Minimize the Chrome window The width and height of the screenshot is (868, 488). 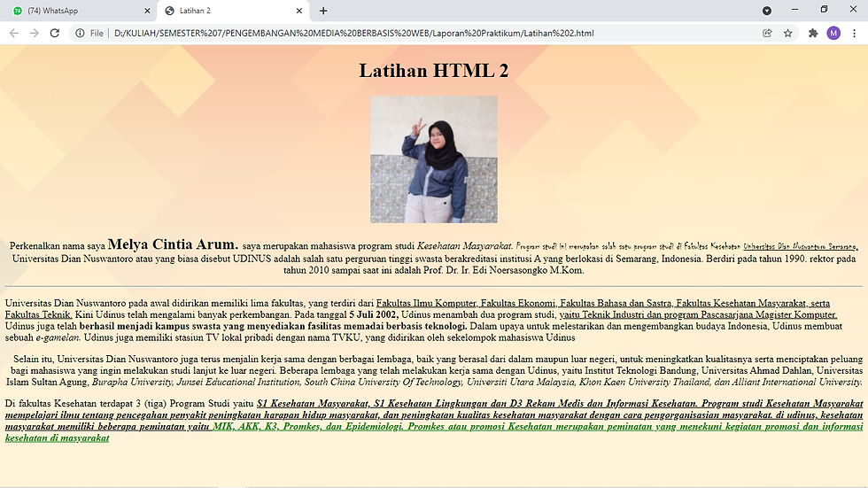pos(795,10)
